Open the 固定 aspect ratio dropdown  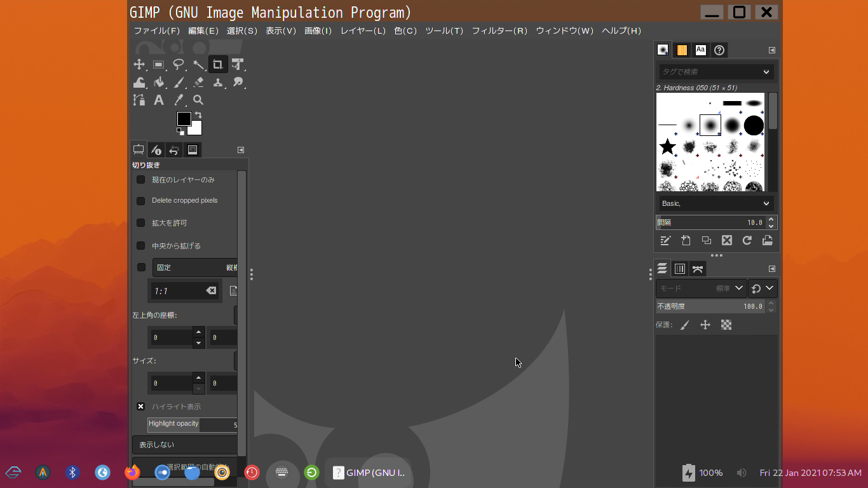pos(195,268)
